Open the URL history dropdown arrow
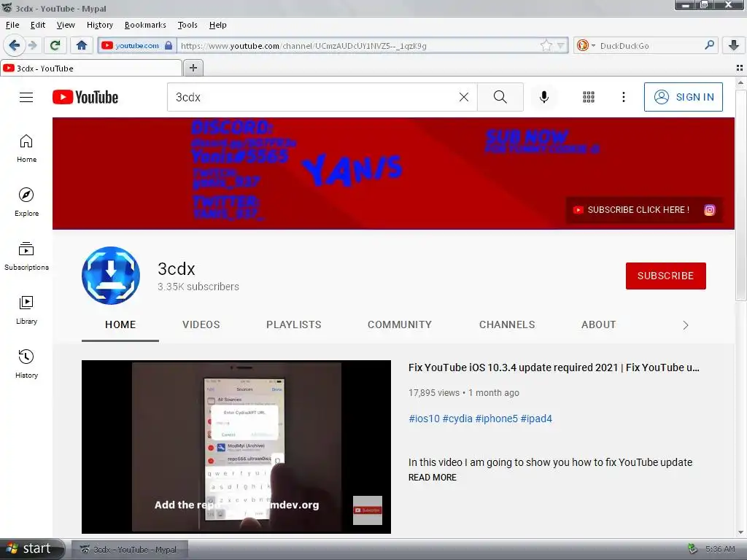The width and height of the screenshot is (747, 560). pos(561,46)
